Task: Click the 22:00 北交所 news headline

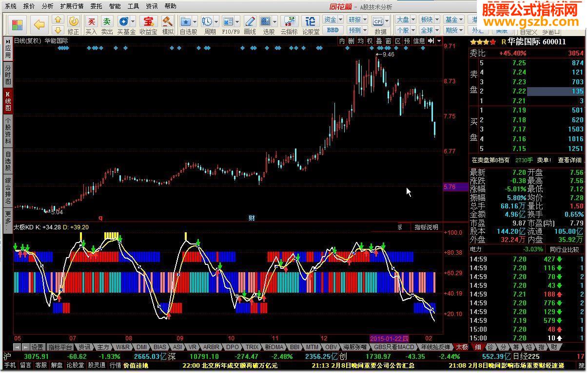Action: pos(230,365)
